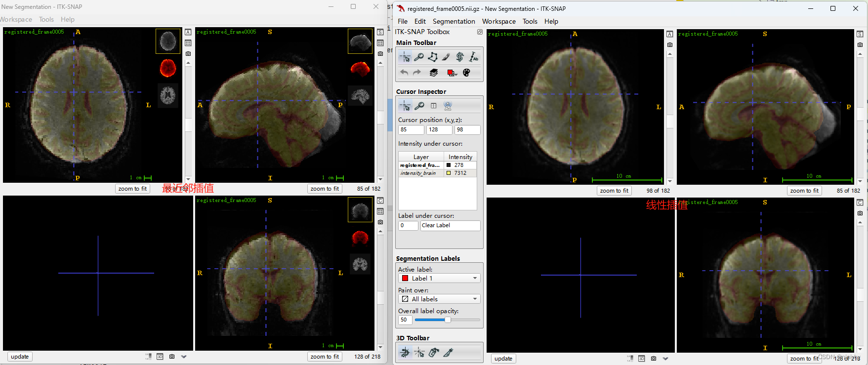Open the Layer Inspector stack icon
Viewport: 868px width, 365px height.
434,73
